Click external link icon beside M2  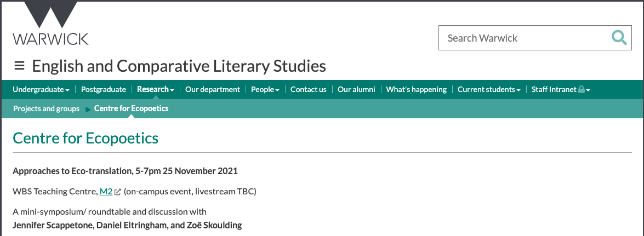tap(118, 192)
